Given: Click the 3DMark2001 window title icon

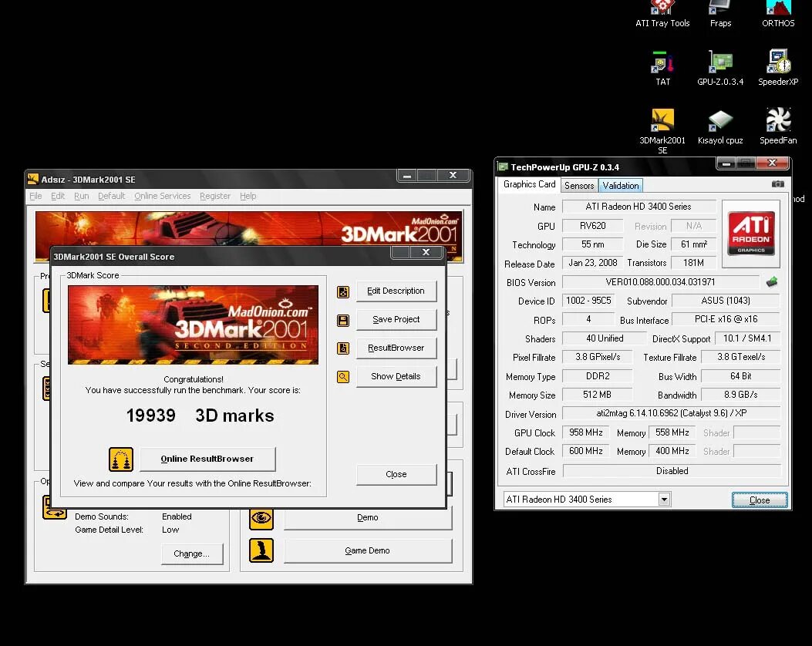Looking at the screenshot, I should tap(32, 179).
